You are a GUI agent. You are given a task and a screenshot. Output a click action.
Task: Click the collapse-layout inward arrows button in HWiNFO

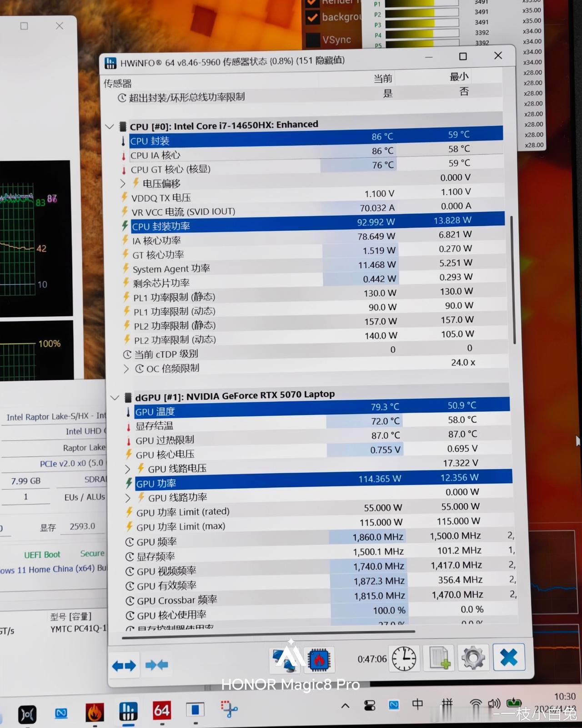click(156, 665)
